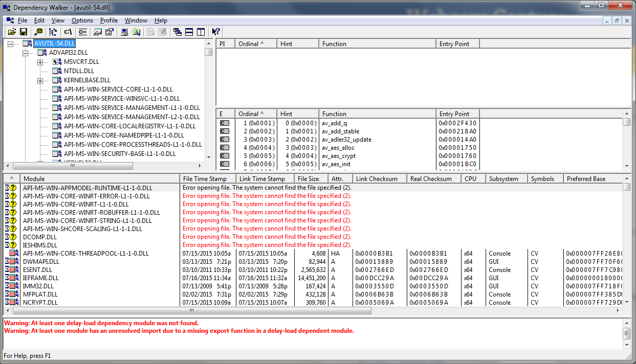Select the av_adler32_update export row
Image resolution: width=636 pixels, height=364 pixels.
[x=420, y=140]
